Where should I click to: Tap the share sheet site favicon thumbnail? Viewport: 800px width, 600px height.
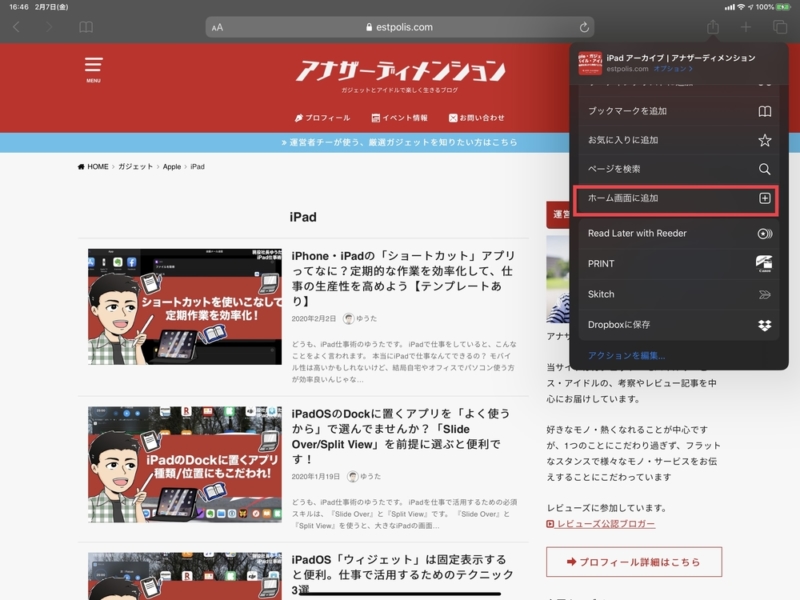pyautogui.click(x=590, y=63)
